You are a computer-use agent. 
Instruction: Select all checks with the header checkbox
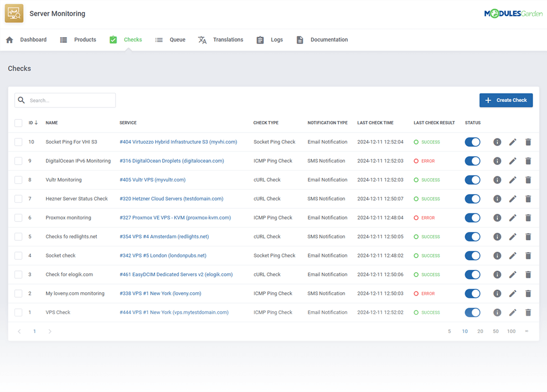point(18,123)
